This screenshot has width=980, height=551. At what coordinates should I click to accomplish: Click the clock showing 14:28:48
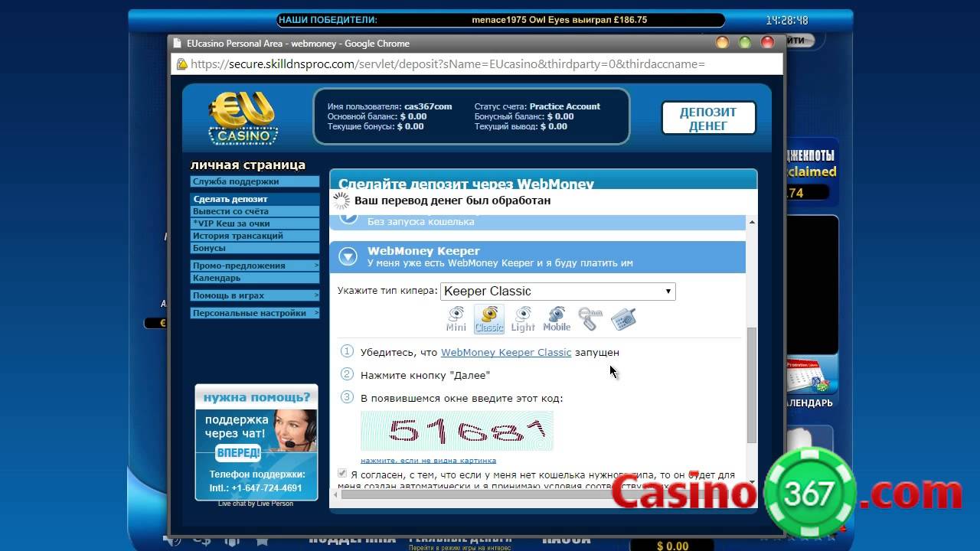(787, 21)
